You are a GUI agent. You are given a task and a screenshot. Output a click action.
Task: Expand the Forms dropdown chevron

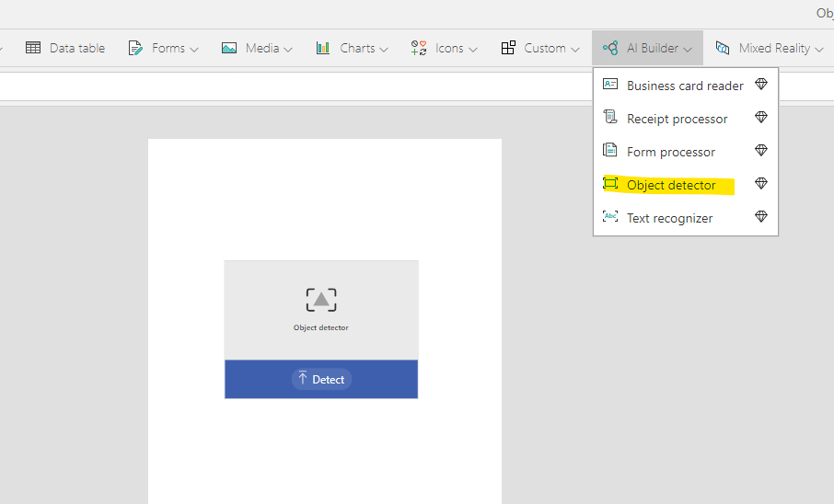[194, 49]
